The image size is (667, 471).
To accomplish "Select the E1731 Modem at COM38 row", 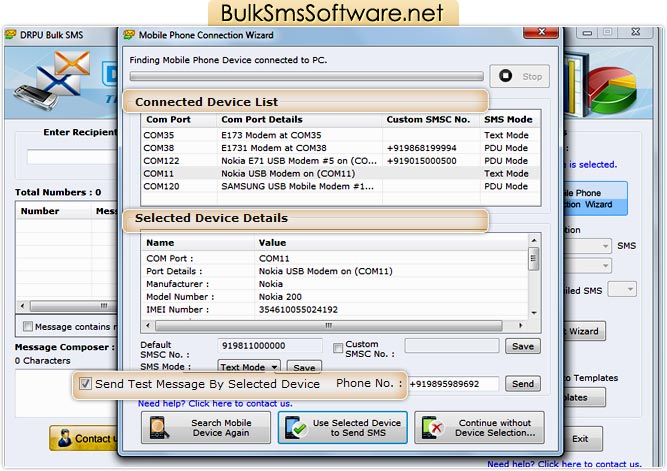I will point(340,148).
